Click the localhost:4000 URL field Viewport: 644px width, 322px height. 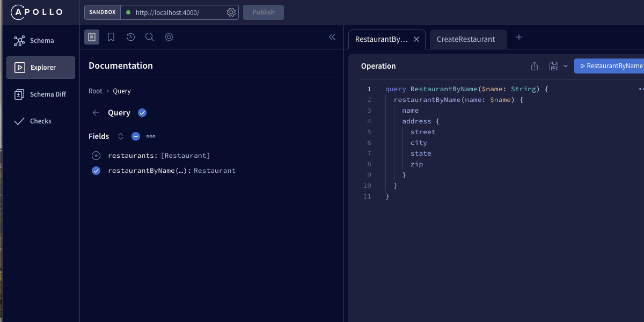[x=177, y=12]
